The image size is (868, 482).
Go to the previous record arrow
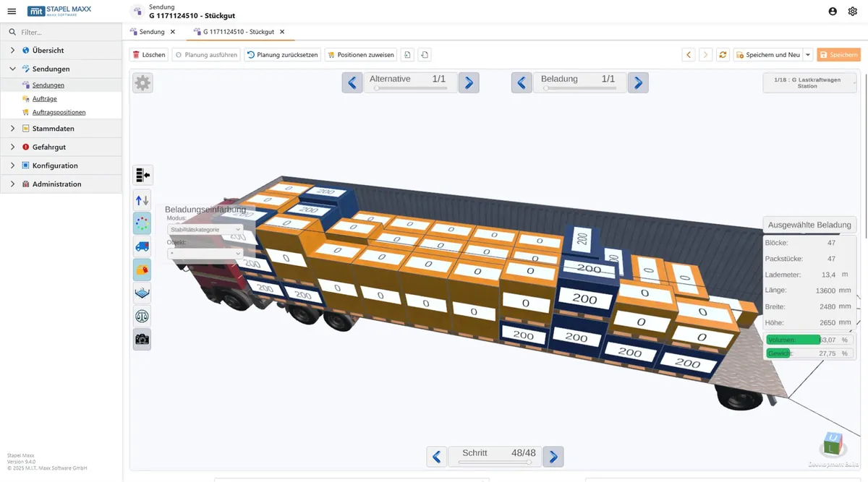[689, 55]
